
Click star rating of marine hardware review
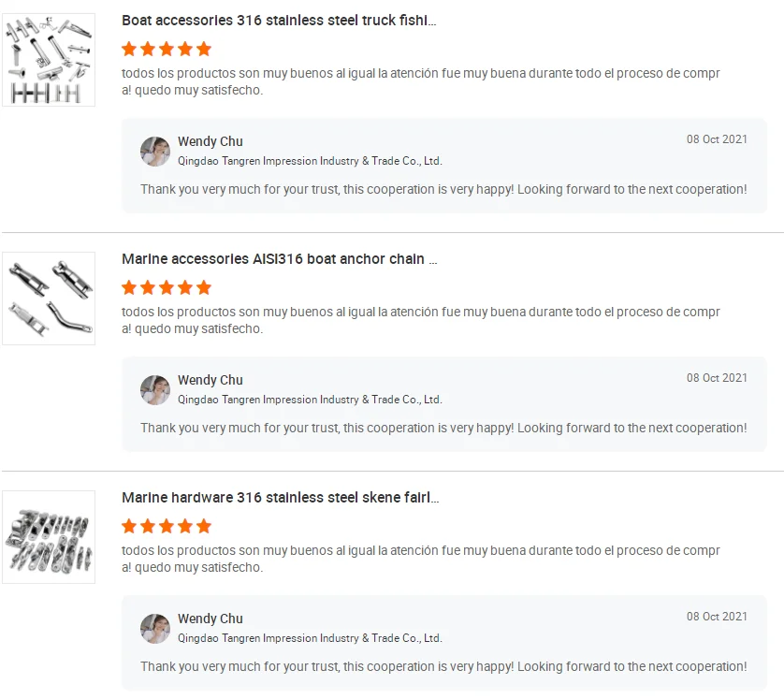pyautogui.click(x=167, y=526)
